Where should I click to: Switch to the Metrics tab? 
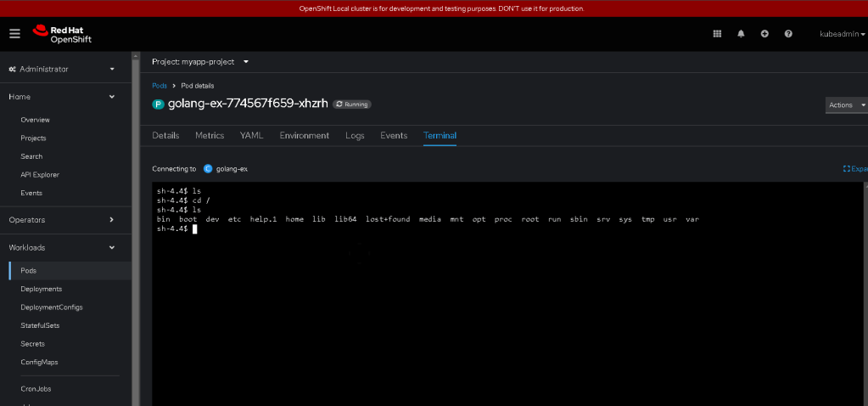point(210,136)
